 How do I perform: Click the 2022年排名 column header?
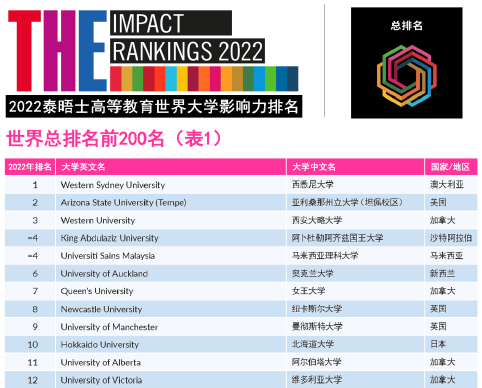point(30,167)
